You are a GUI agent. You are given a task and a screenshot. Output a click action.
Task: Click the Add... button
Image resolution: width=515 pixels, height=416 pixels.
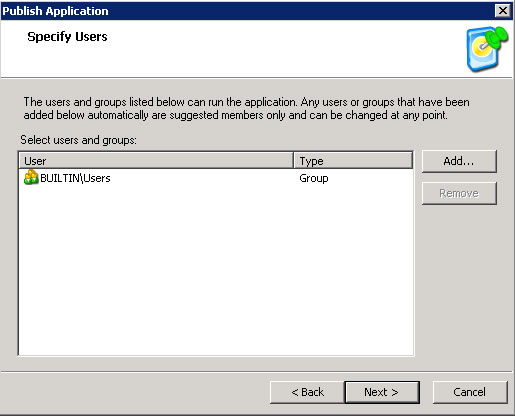click(459, 161)
